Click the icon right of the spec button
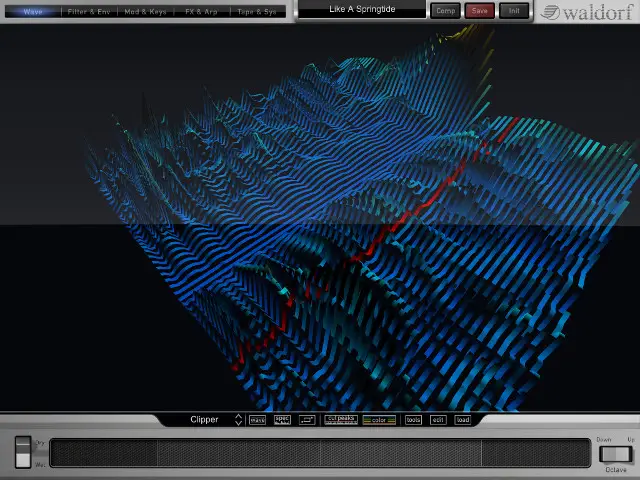 coord(307,420)
